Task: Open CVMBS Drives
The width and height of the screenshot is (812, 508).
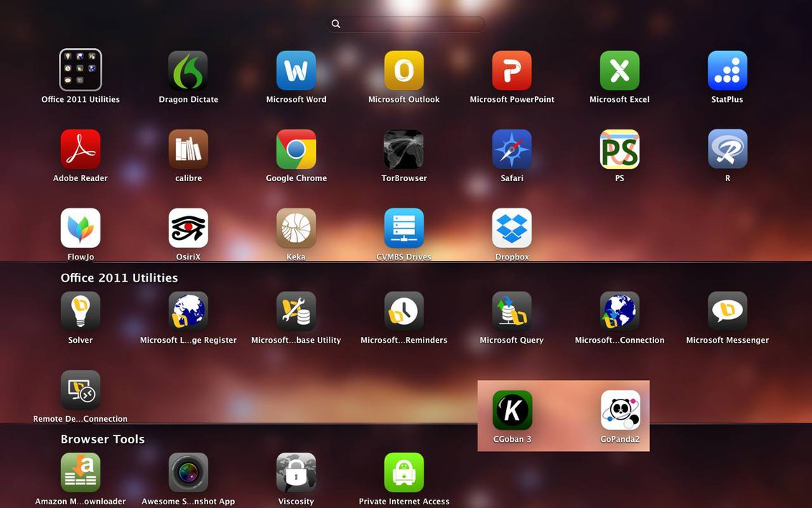Action: [404, 228]
